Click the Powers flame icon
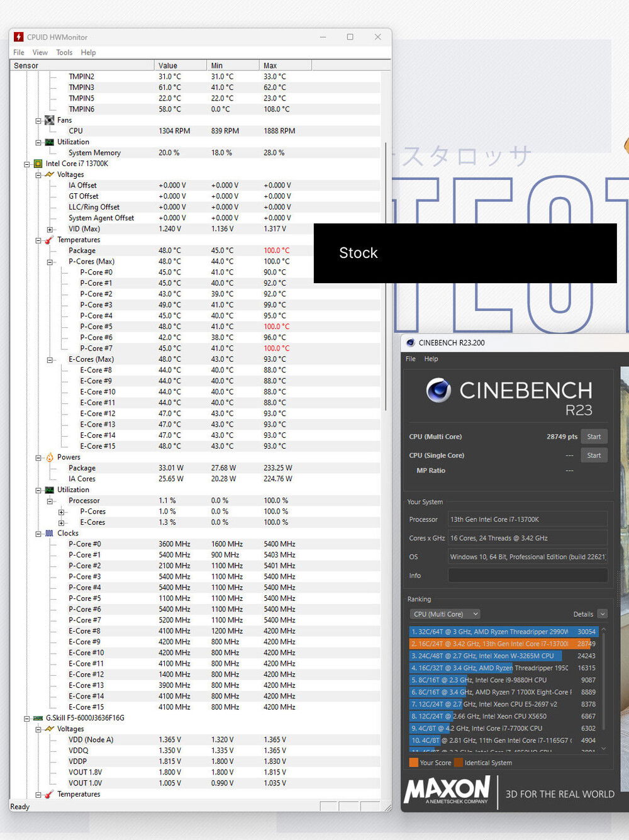The image size is (629, 840). click(50, 457)
